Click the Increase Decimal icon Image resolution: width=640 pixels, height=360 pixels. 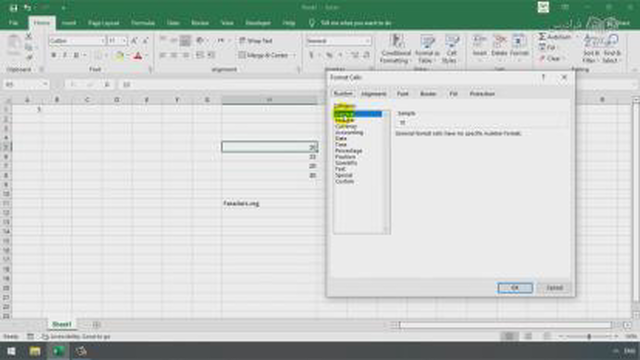point(355,55)
